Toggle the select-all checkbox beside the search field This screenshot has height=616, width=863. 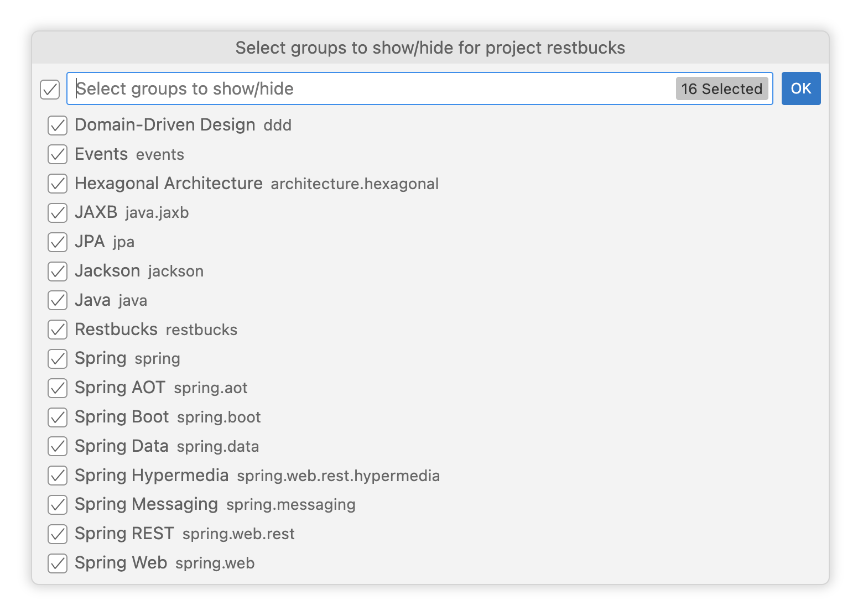[49, 89]
